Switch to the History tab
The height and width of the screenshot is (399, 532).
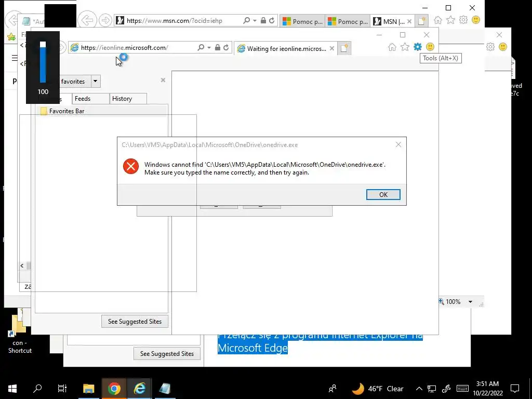pyautogui.click(x=128, y=99)
